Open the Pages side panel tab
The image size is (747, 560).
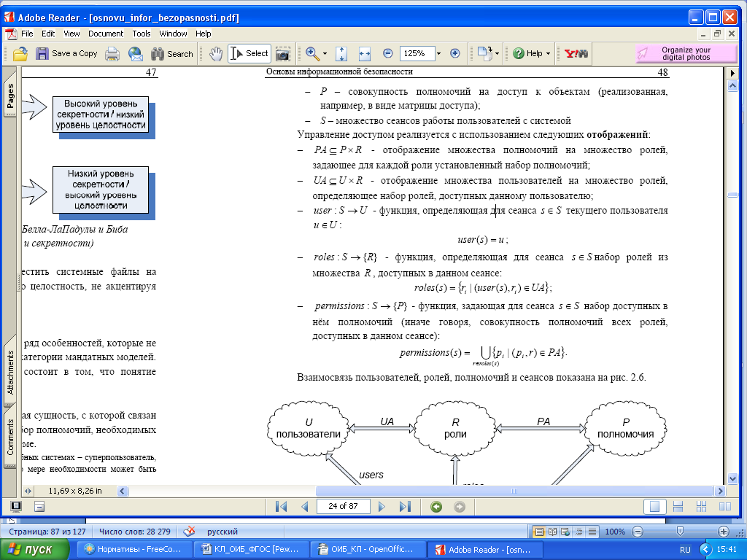10,96
